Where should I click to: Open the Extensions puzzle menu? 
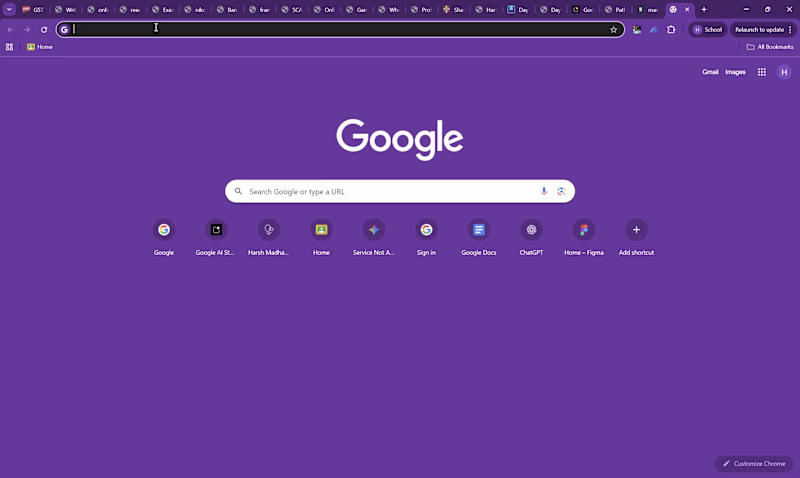click(671, 30)
